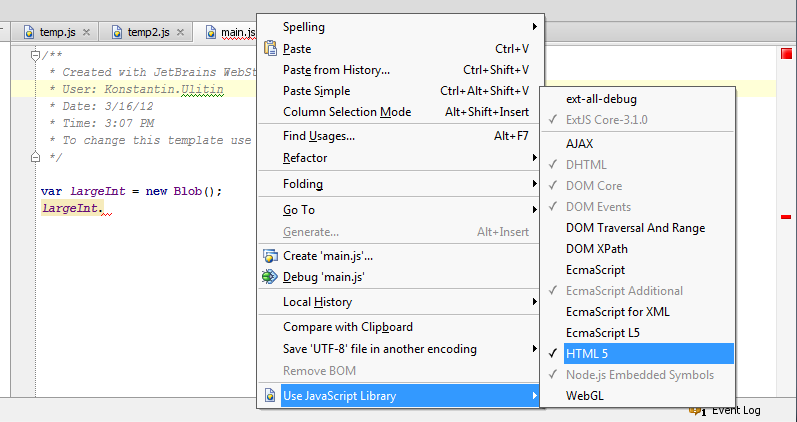Click 'Blob' in the code editor
Viewport: 797px width, 422px height.
coord(188,191)
